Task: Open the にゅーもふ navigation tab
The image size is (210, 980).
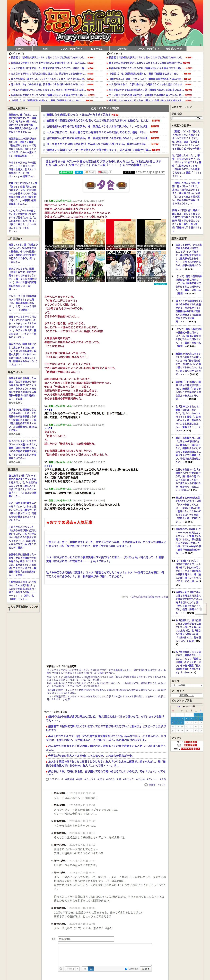Action: pos(96,49)
